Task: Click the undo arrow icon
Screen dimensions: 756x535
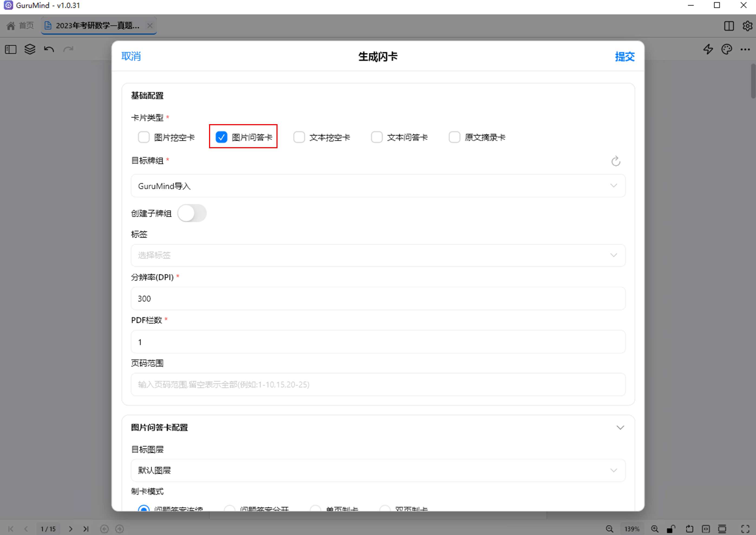Action: tap(49, 49)
